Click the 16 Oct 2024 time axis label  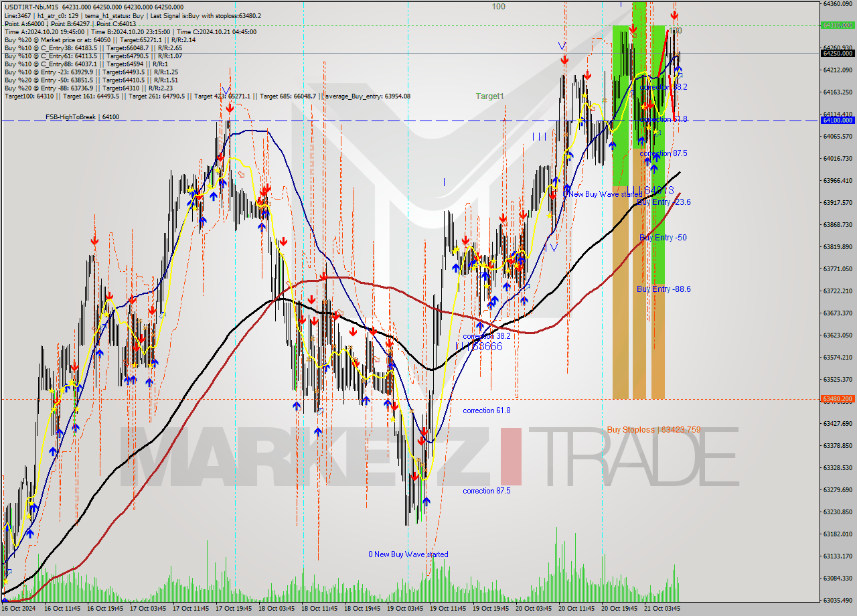click(x=19, y=609)
